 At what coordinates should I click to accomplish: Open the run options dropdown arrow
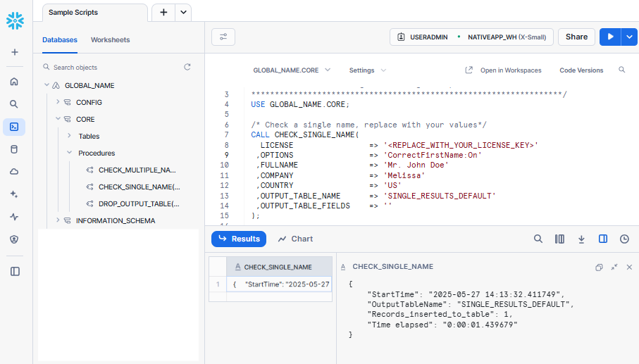(x=630, y=37)
